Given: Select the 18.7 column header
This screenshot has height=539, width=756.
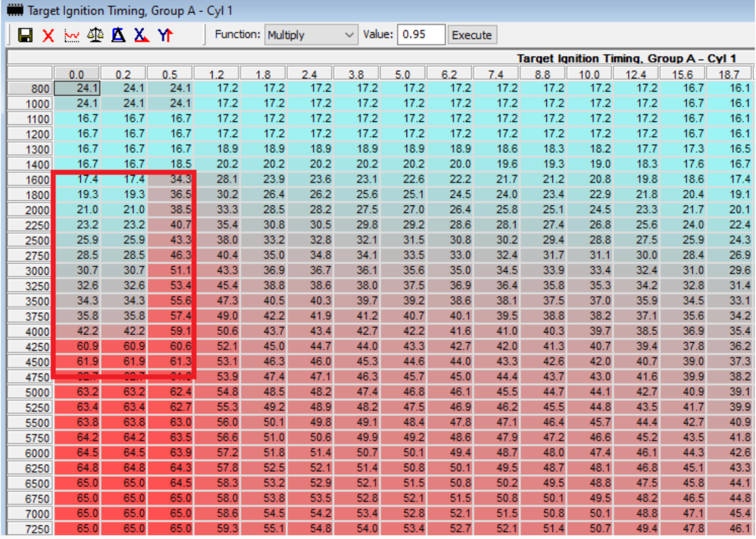Looking at the screenshot, I should tap(729, 74).
